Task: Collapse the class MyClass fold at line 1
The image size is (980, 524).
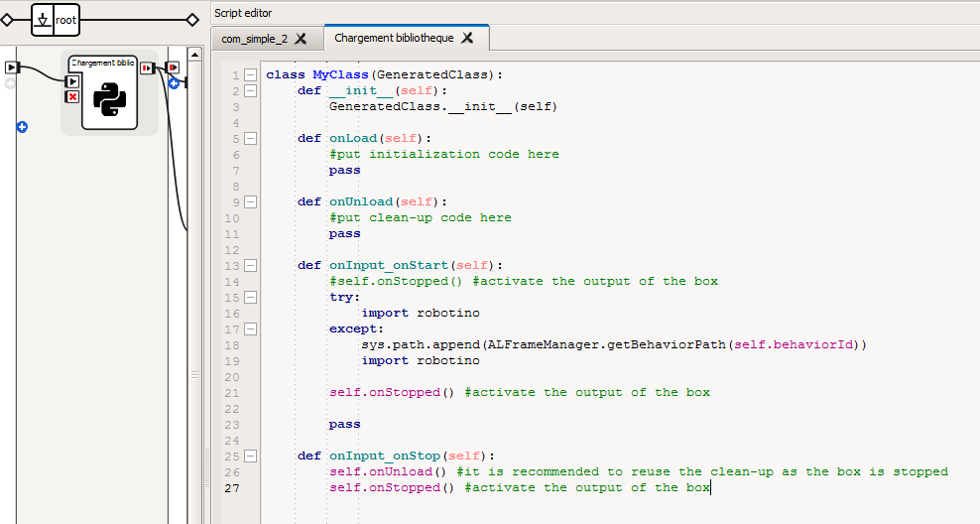Action: [x=250, y=74]
